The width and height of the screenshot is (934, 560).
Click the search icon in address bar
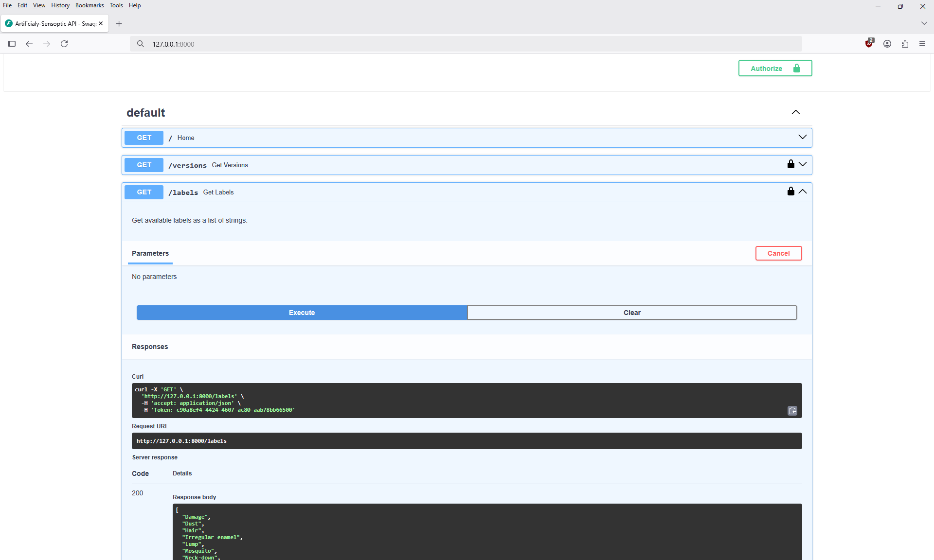coord(141,44)
